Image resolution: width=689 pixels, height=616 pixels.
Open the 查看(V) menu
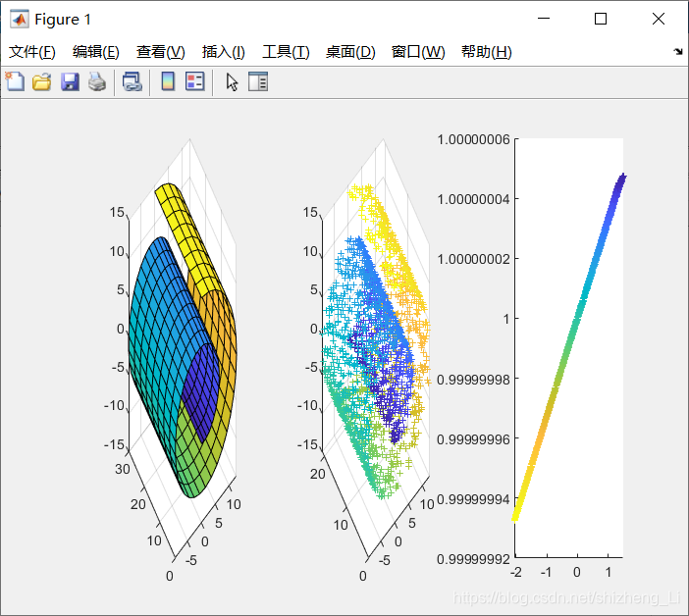[x=160, y=52]
